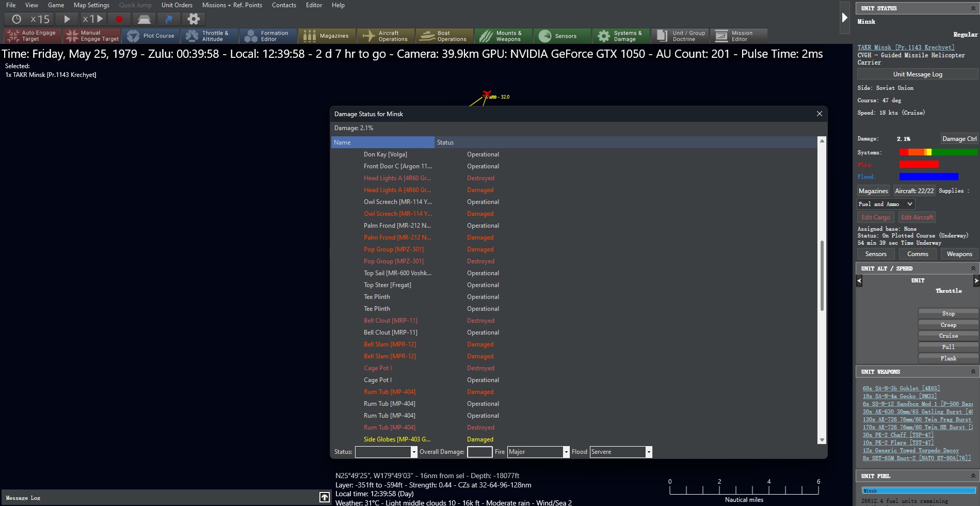This screenshot has width=980, height=506.
Task: Open Missions + Ref. Points menu
Action: 232,5
